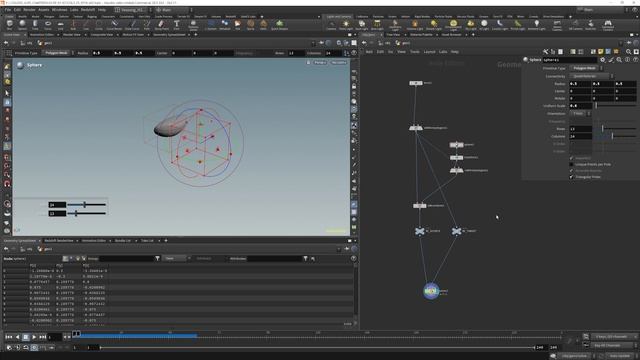
Task: Open the Orientation dropdown
Action: (580, 113)
